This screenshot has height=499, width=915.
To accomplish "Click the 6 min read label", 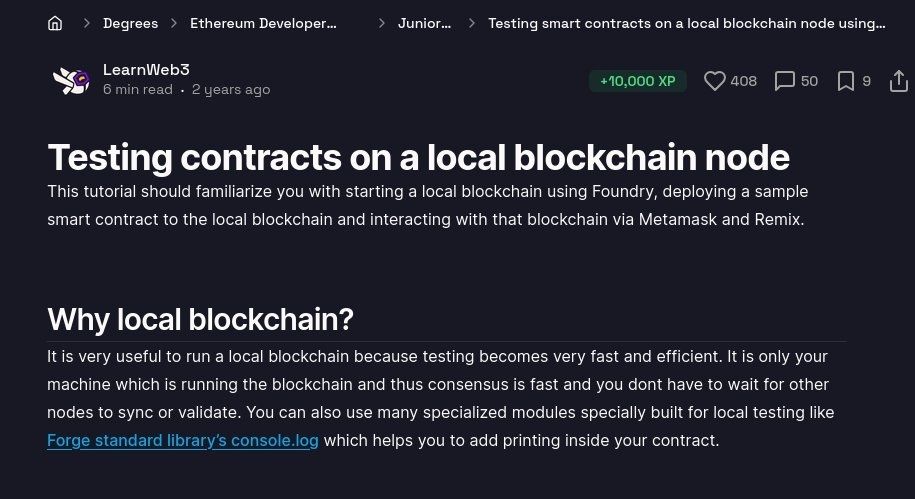I will pos(138,90).
